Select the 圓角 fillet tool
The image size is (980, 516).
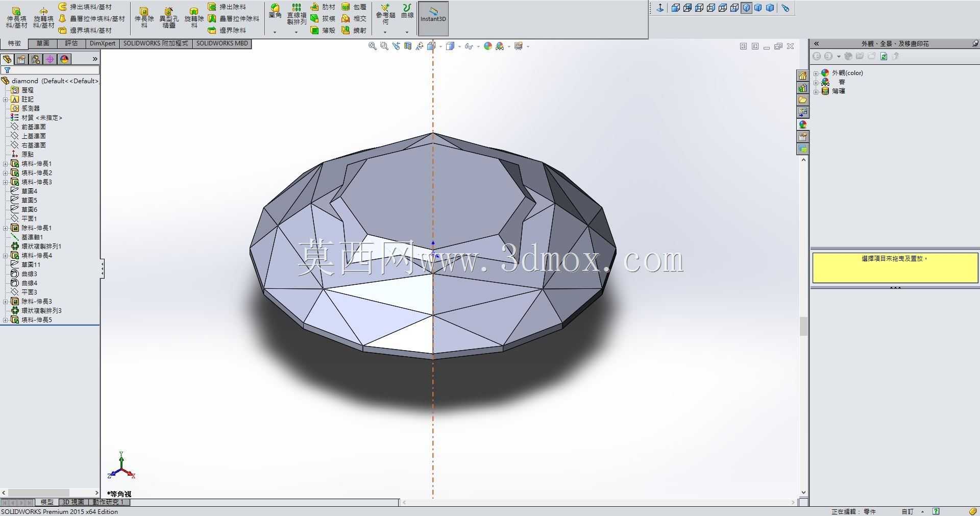[275, 11]
